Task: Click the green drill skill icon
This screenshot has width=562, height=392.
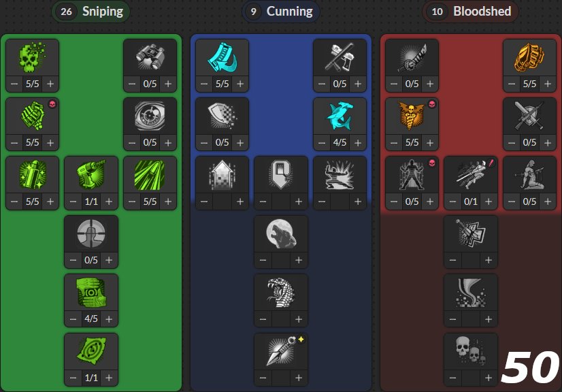Action: tap(91, 175)
